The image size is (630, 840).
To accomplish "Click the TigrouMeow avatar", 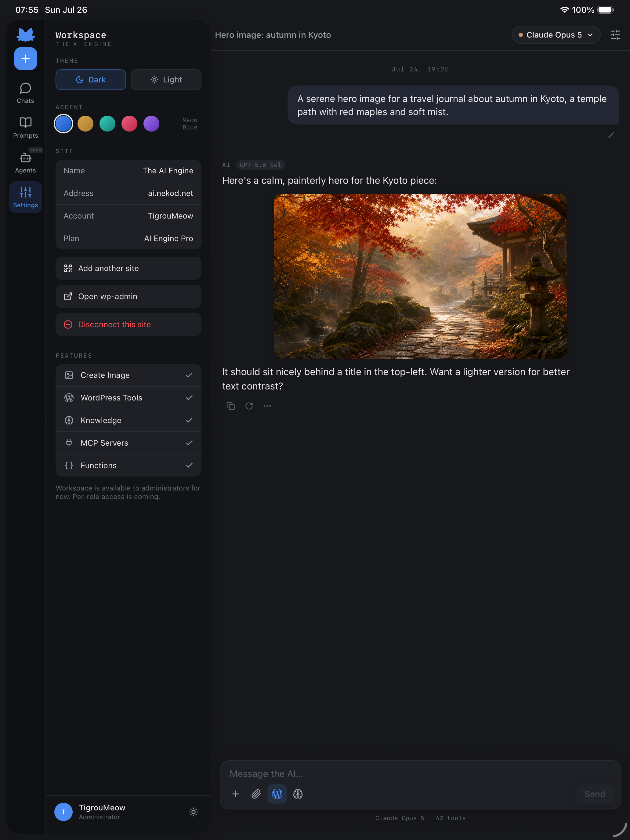I will click(63, 812).
